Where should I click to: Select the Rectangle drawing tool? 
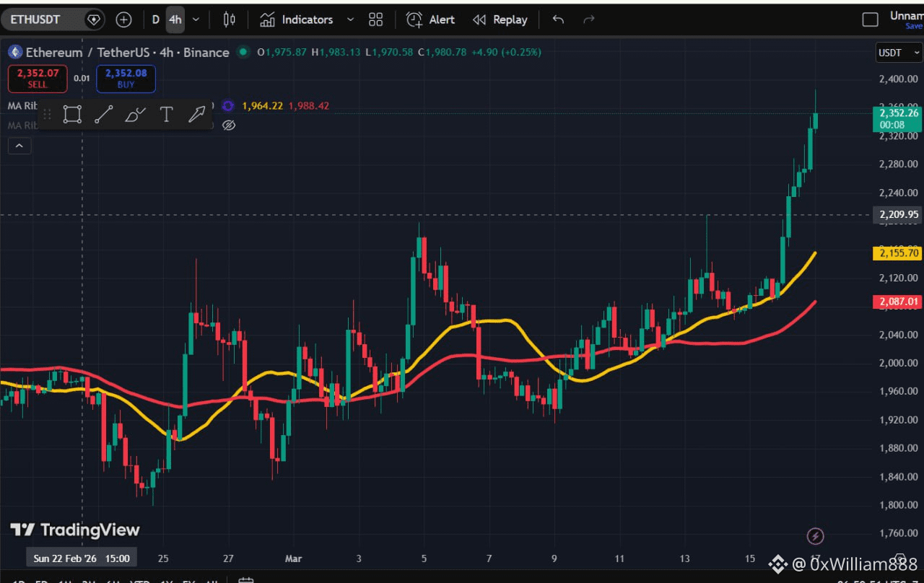point(72,115)
